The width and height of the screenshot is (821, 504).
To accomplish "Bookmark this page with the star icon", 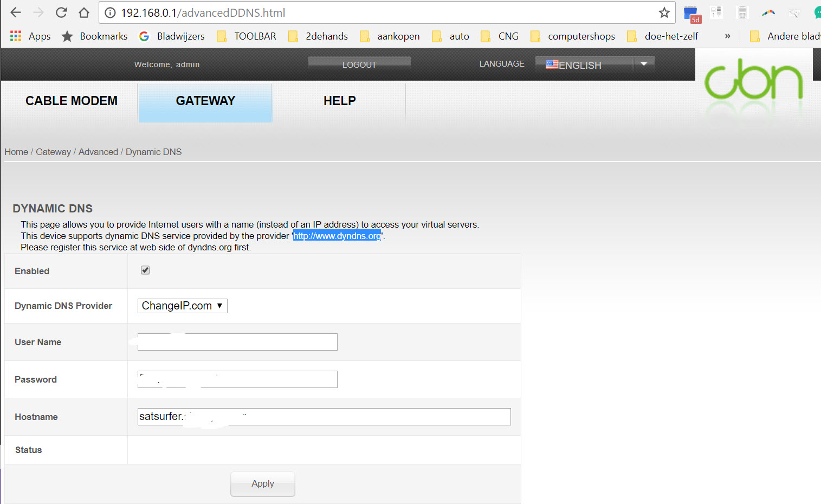I will 664,12.
